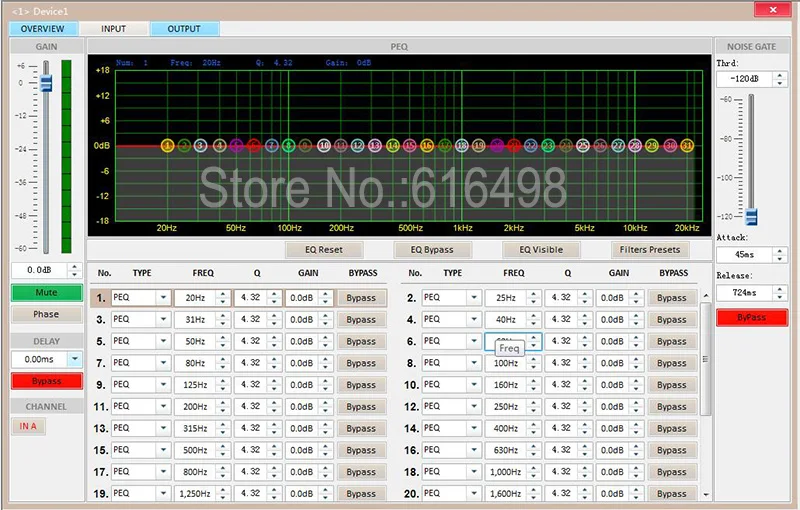Select EQ band node 25 on graph
800x510 pixels.
coord(583,146)
